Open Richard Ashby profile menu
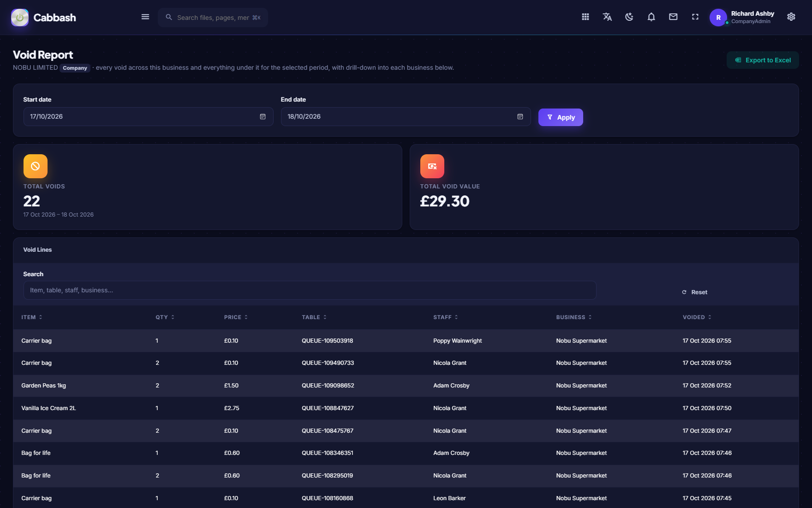812x508 pixels. [x=742, y=18]
